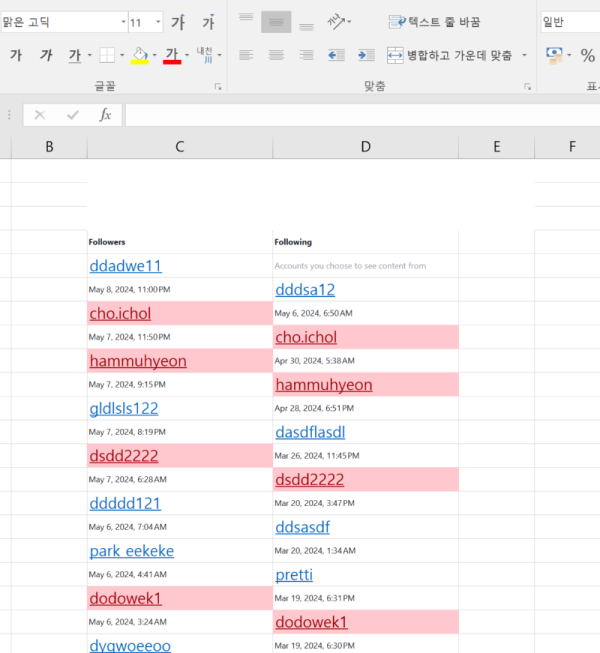Decrease the cell indent
The height and width of the screenshot is (653, 600).
pyautogui.click(x=336, y=55)
